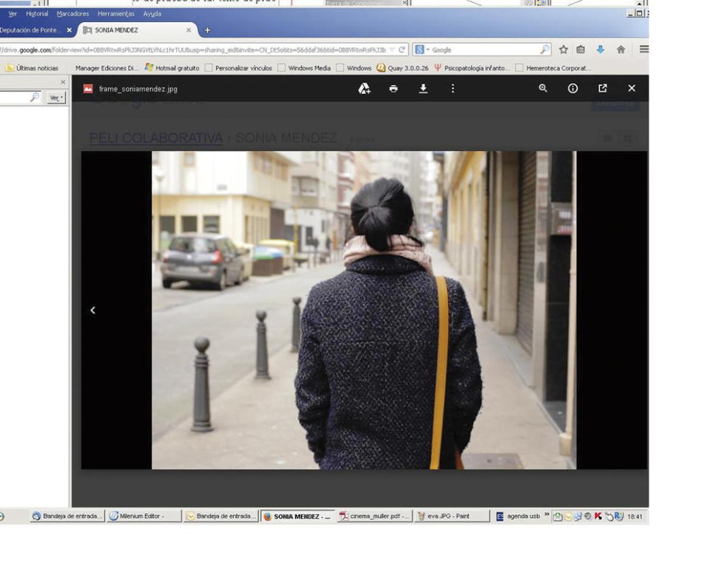
Task: Show image details info icon
Action: click(573, 89)
